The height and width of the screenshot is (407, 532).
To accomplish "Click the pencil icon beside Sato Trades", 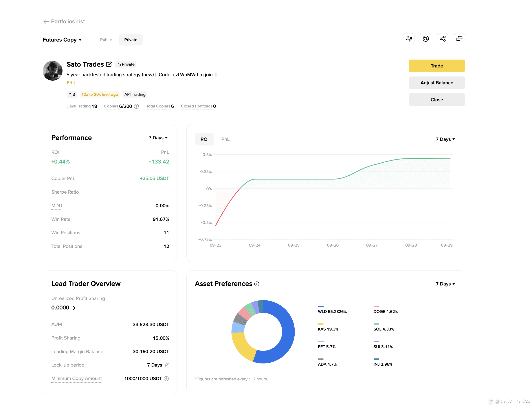I will [109, 64].
